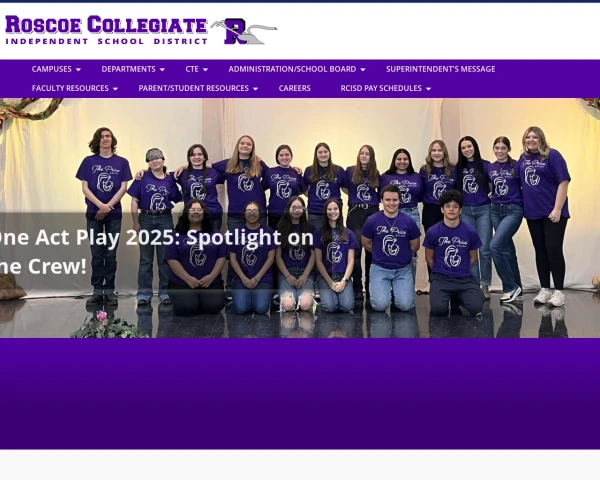Open the CTE dropdown arrow
600x480 pixels.
[205, 70]
